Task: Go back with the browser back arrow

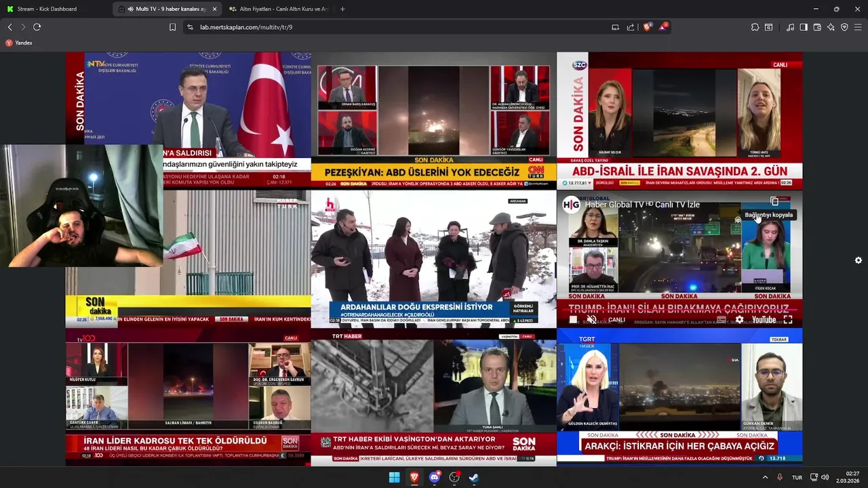Action: click(x=9, y=27)
